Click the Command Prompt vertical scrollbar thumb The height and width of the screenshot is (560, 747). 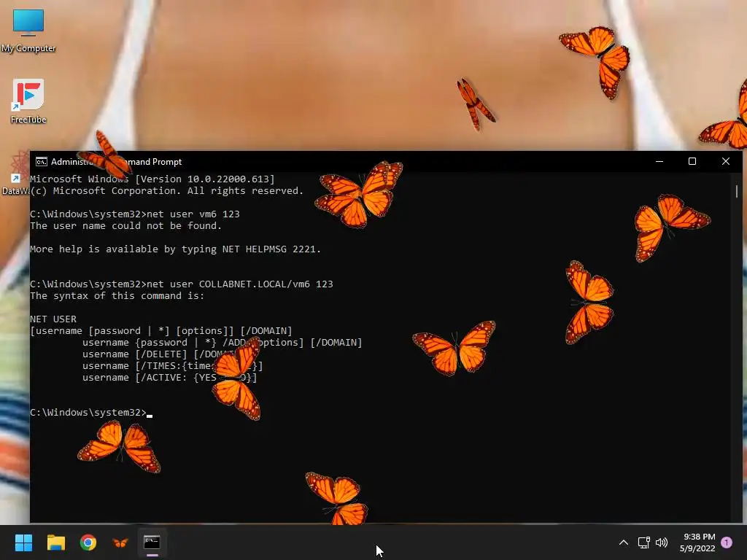737,192
